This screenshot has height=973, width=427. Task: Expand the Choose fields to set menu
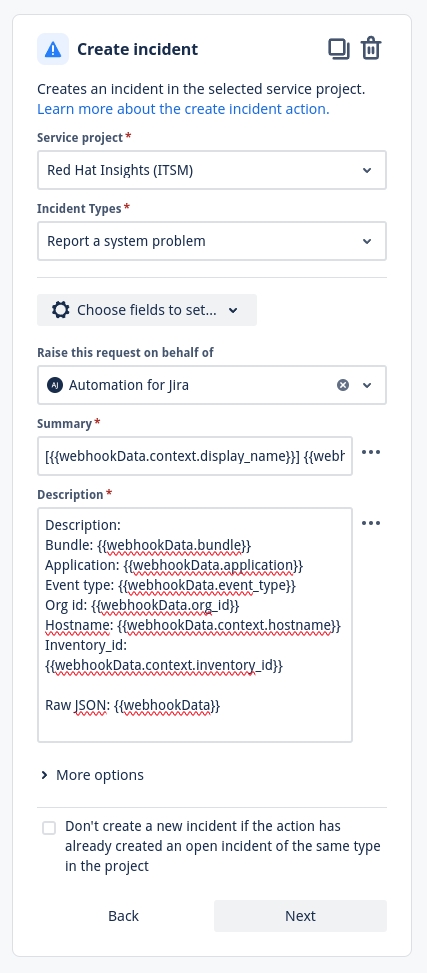[x=147, y=310]
